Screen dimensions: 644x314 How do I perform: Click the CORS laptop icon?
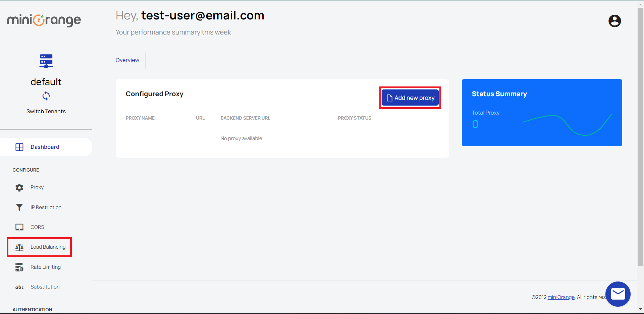[x=19, y=227]
